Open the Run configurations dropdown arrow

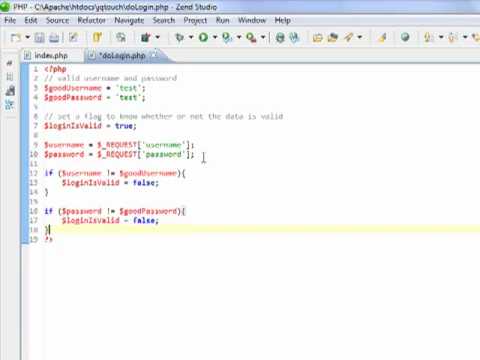215,37
